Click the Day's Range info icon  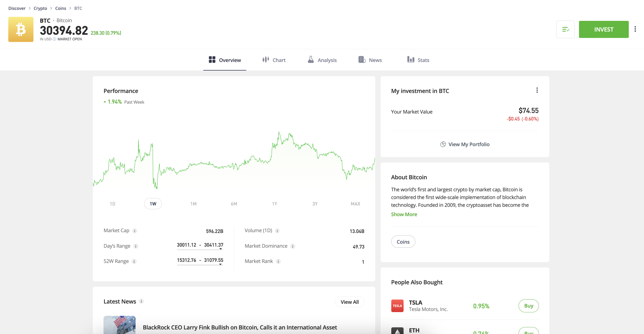point(136,246)
